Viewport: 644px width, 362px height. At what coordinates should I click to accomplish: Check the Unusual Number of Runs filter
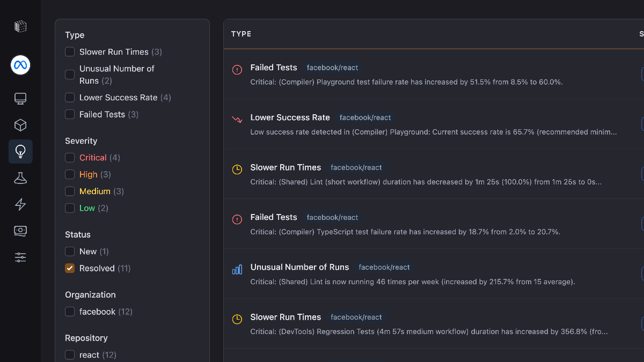pyautogui.click(x=70, y=75)
